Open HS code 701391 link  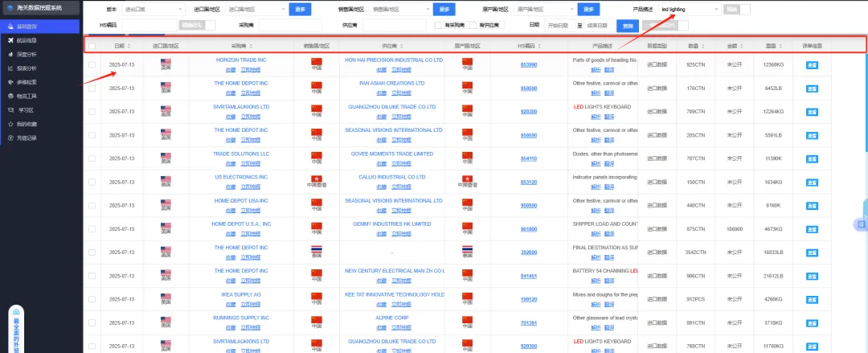pos(529,322)
